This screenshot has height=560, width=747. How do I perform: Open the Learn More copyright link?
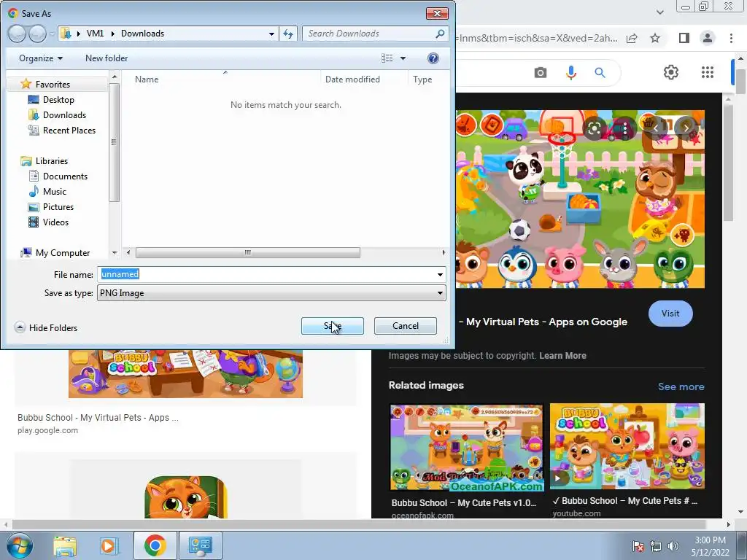[562, 356]
